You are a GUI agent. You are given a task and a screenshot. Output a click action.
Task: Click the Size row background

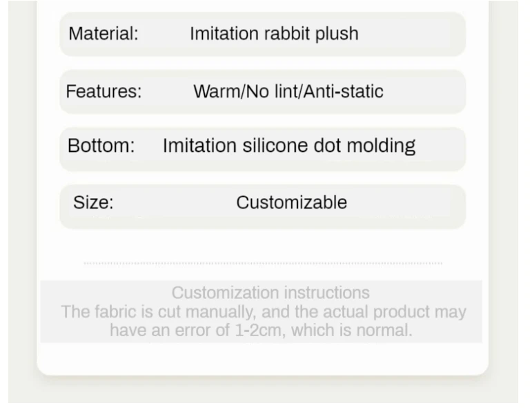[263, 206]
